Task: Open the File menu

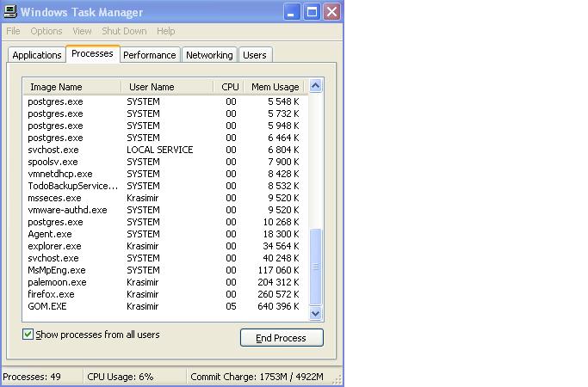Action: click(x=14, y=31)
